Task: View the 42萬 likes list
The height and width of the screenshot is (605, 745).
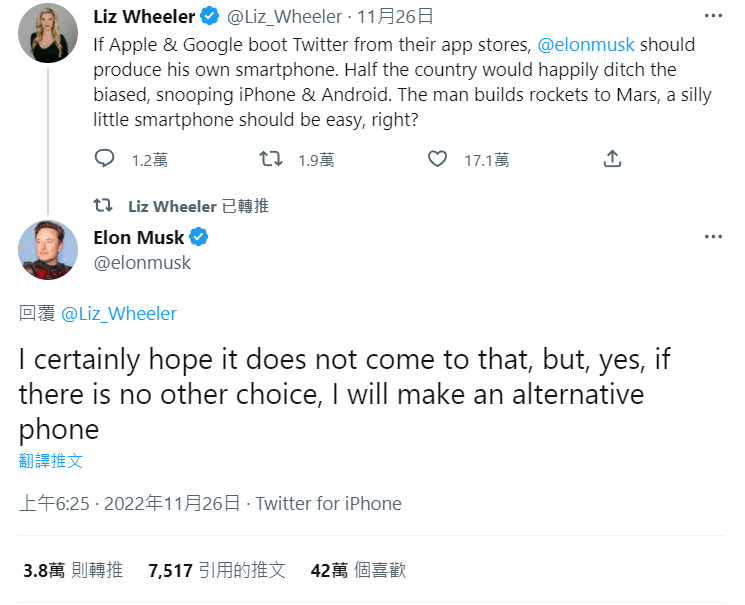Action: [x=358, y=570]
